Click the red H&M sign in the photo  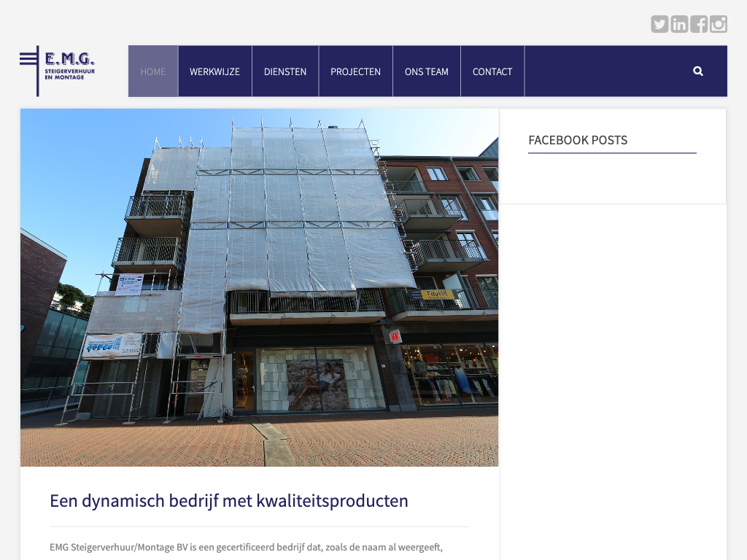[x=395, y=337]
